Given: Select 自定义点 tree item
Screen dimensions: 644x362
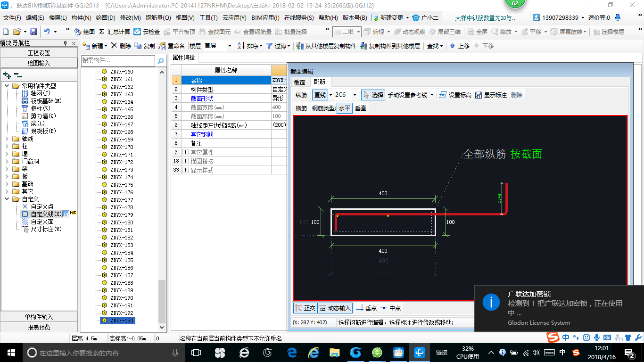Looking at the screenshot, I should click(x=42, y=206).
